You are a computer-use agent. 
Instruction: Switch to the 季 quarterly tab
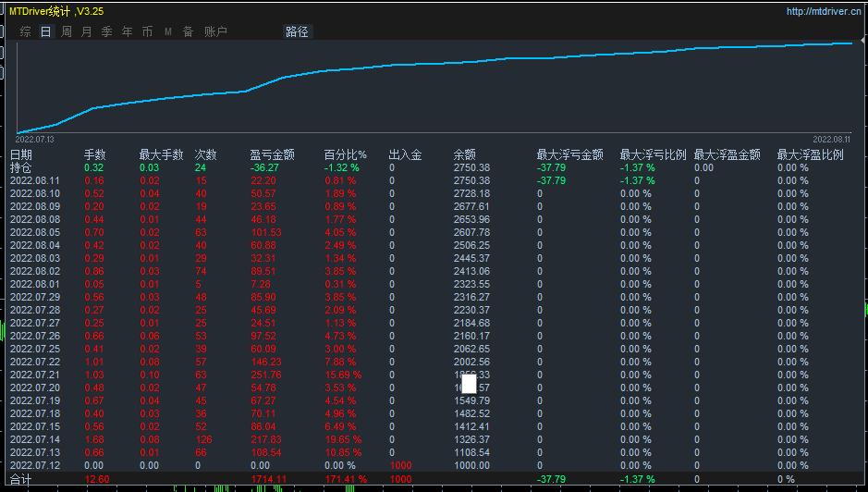(x=107, y=31)
